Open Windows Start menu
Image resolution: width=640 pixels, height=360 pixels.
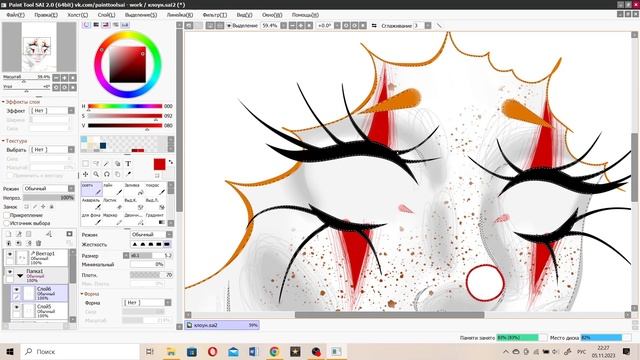[x=10, y=351]
